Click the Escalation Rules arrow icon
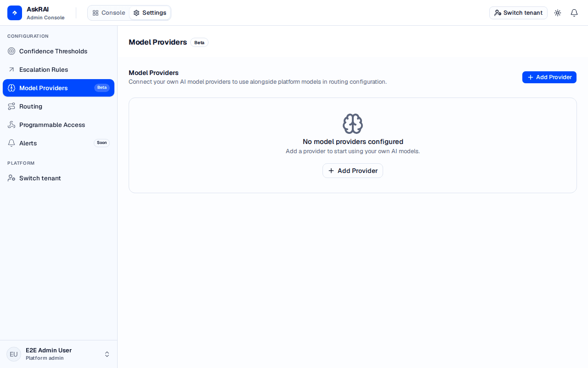Image resolution: width=588 pixels, height=368 pixels. pos(11,69)
